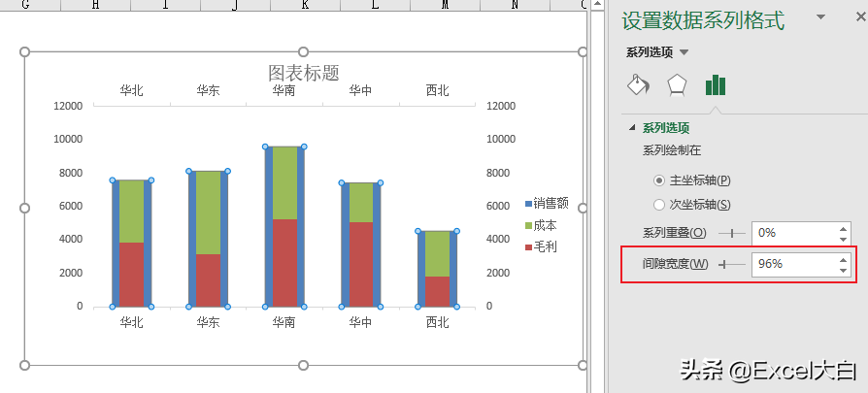The height and width of the screenshot is (393, 868).
Task: Click the 6000 label on right axis
Action: 498,206
